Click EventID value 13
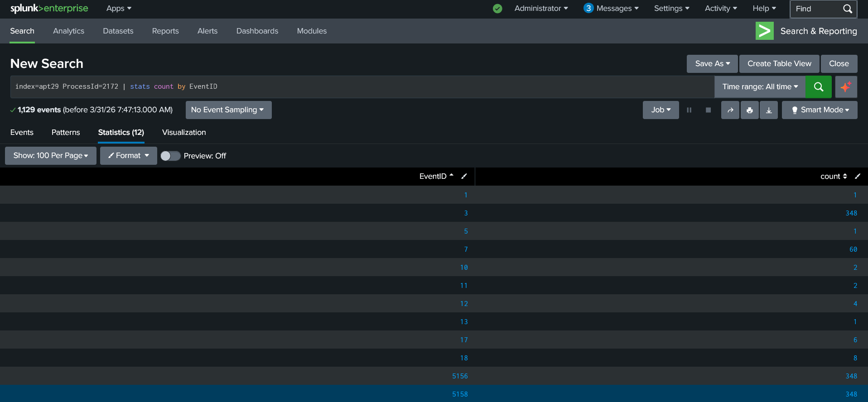 click(464, 322)
